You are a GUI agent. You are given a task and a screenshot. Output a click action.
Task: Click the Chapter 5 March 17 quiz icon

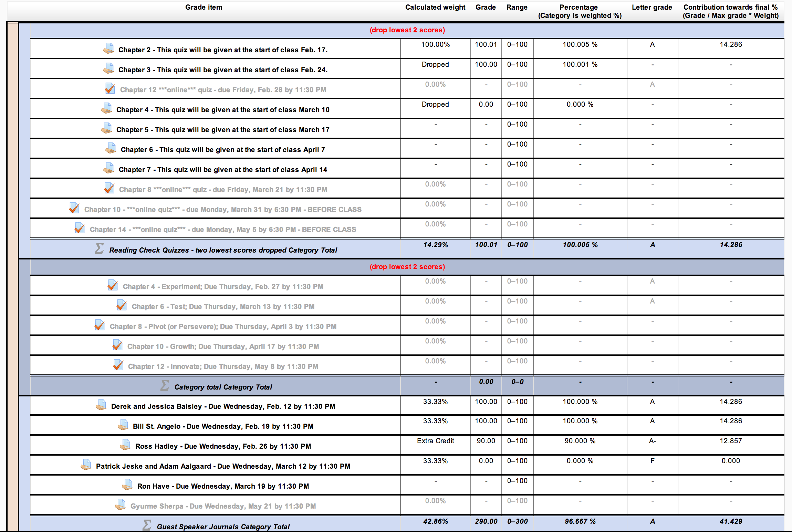pyautogui.click(x=107, y=128)
